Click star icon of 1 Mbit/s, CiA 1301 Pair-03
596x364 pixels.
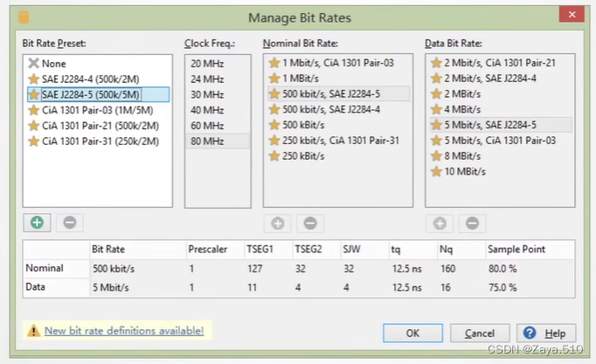(274, 63)
